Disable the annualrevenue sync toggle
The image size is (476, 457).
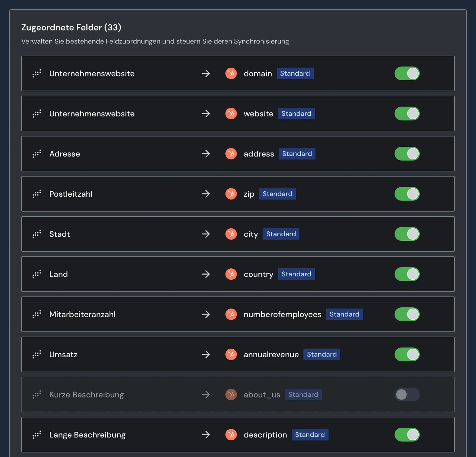(x=407, y=355)
